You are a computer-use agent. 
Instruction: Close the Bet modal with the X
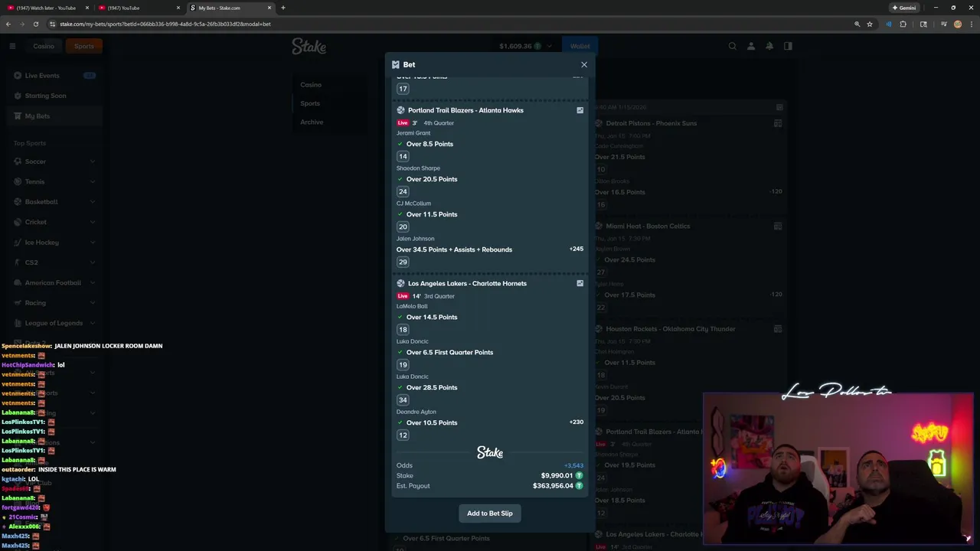click(584, 65)
